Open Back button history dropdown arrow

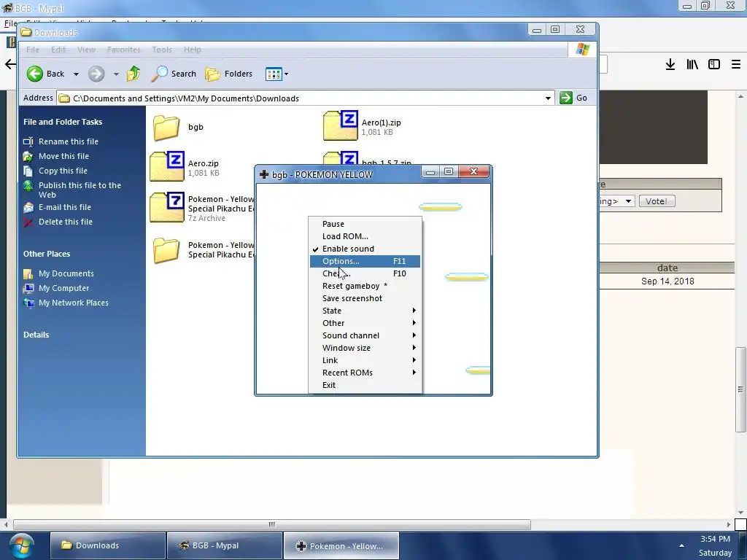tap(76, 74)
